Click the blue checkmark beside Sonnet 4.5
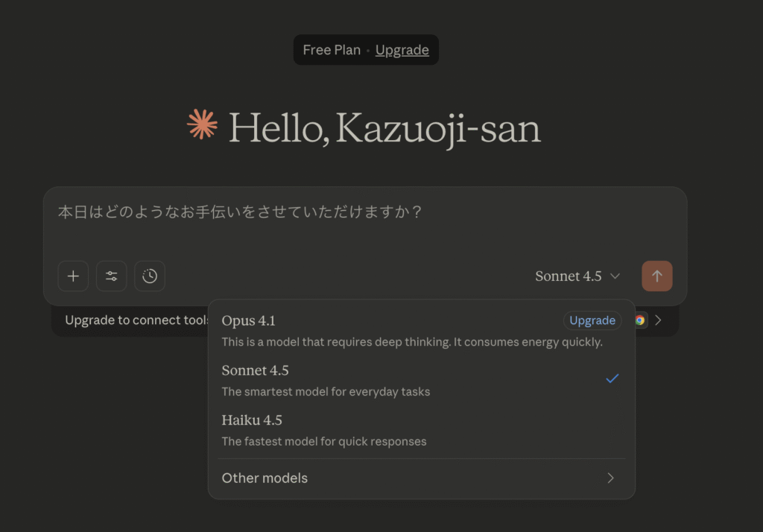The image size is (763, 532). tap(612, 379)
